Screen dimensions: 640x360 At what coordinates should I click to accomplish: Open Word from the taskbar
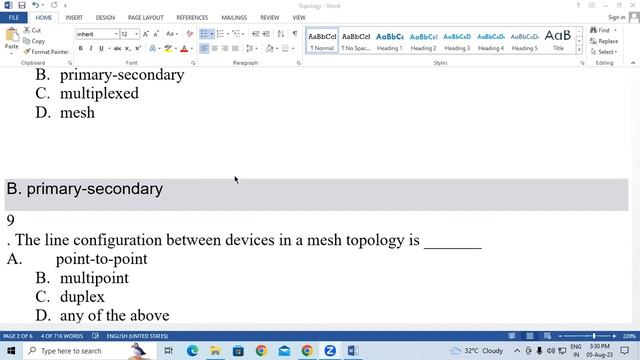(x=353, y=351)
